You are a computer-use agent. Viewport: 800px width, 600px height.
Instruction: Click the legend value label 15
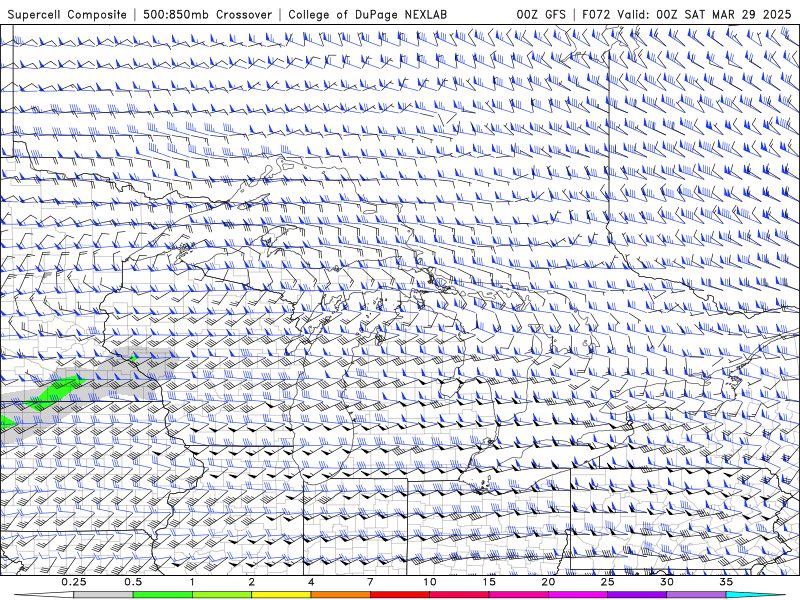pos(489,582)
